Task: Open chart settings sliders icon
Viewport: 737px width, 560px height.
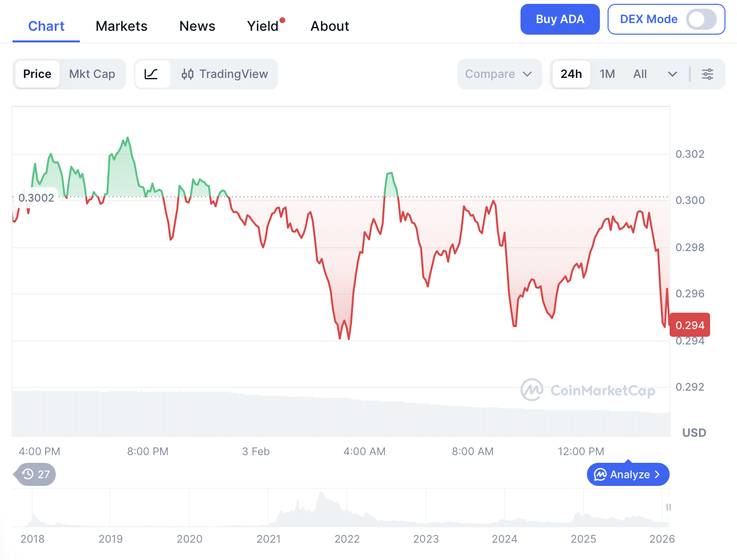Action: [x=707, y=74]
